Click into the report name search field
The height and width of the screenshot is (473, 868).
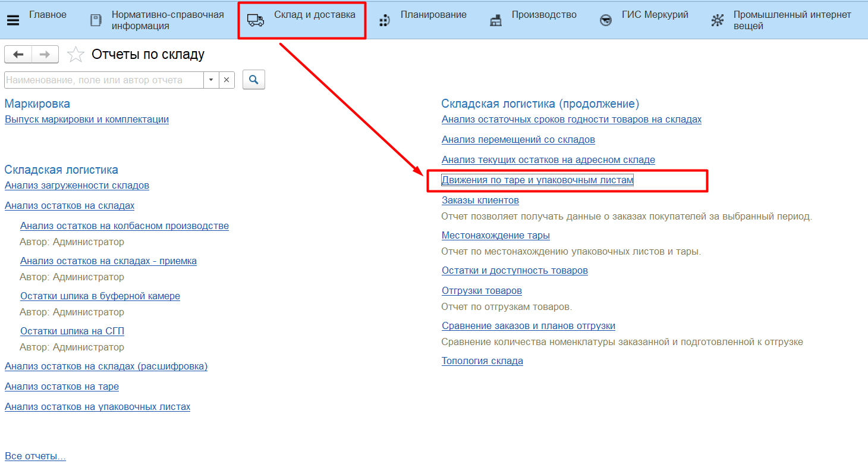(103, 80)
